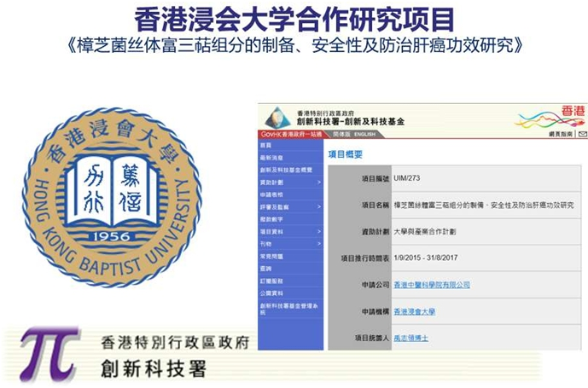Open 常見問題 sidebar item
The width and height of the screenshot is (588, 388).
(x=271, y=257)
